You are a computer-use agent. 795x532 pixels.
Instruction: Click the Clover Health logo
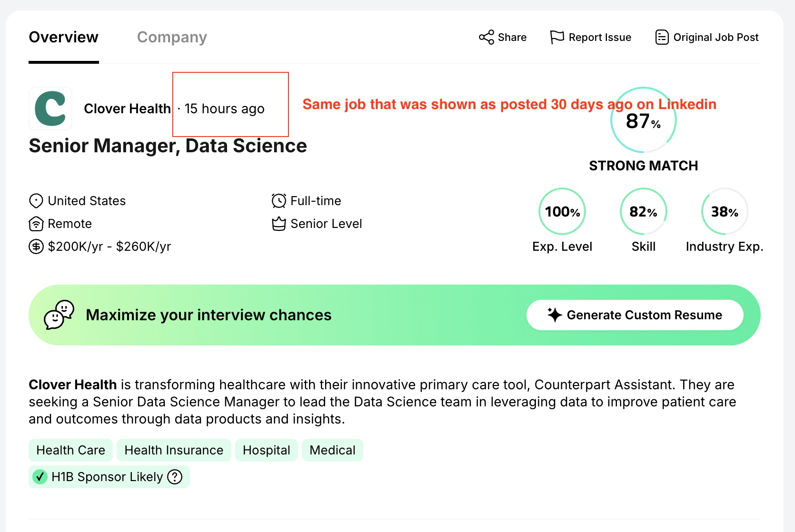click(x=50, y=108)
